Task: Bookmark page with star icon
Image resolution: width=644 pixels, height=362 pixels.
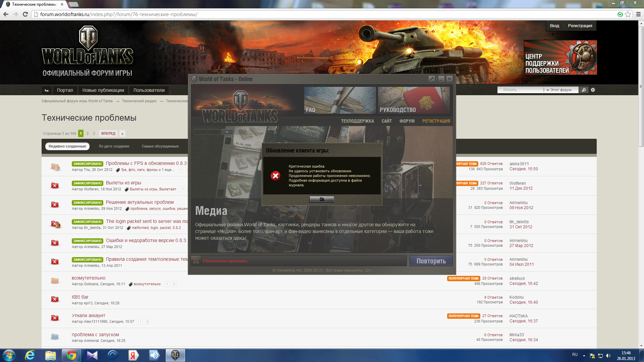Action: tap(628, 14)
